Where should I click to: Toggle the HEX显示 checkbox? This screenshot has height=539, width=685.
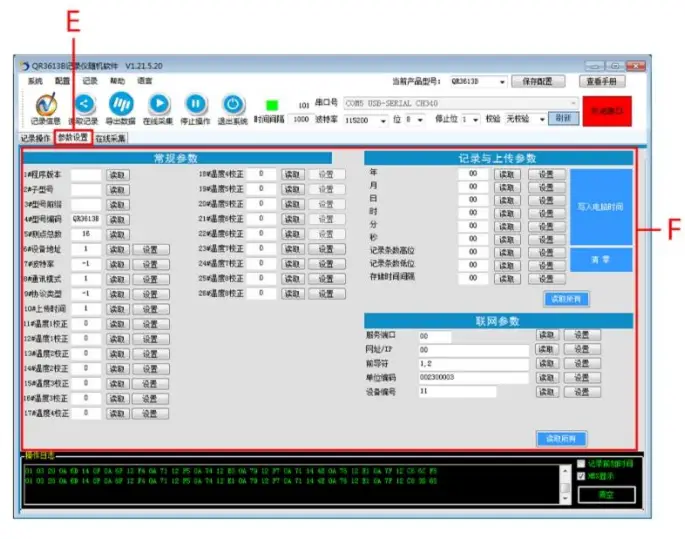tap(581, 476)
